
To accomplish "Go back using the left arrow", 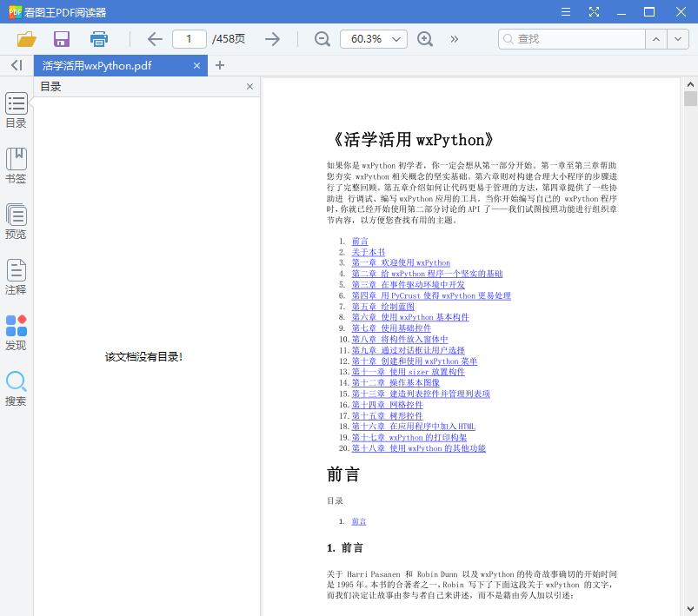I will (x=154, y=39).
